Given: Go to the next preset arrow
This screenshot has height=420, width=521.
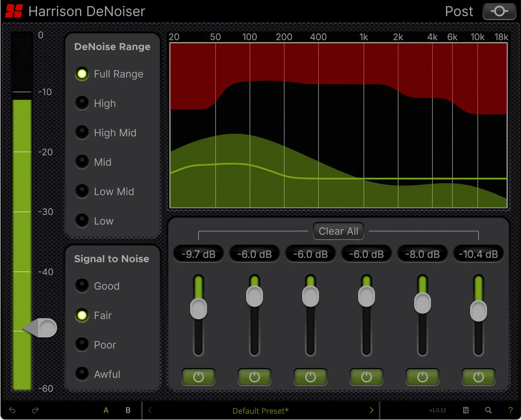Looking at the screenshot, I should click(371, 410).
